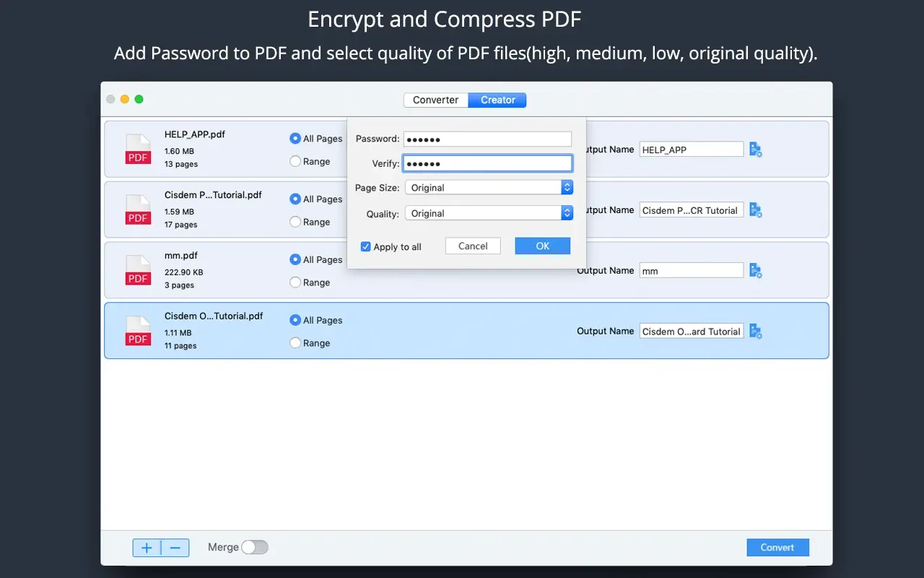The width and height of the screenshot is (924, 578).
Task: Select Range for Cisdem P...Tutorial.pdf
Action: [x=310, y=222]
